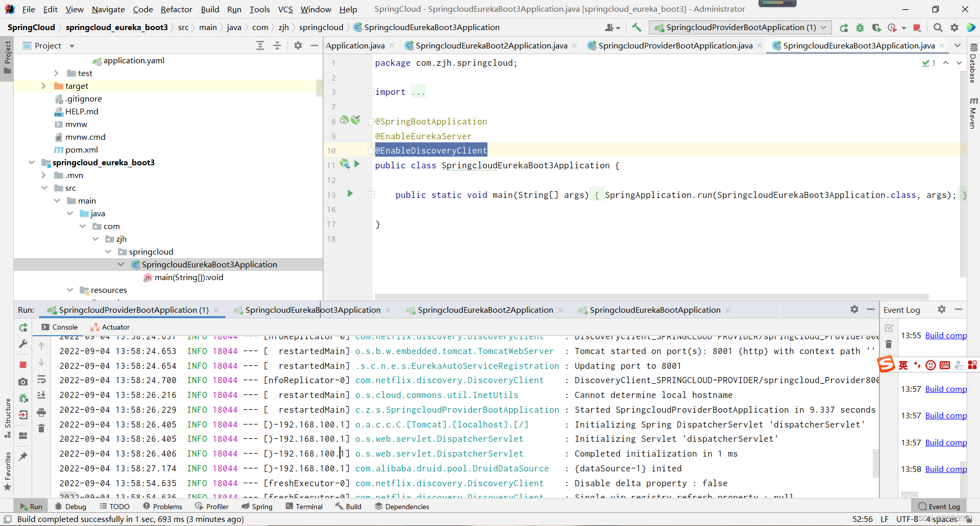Switch to SpringcloudEurekaBoot2Application.java editor tab
This screenshot has height=526, width=980.
pos(491,45)
